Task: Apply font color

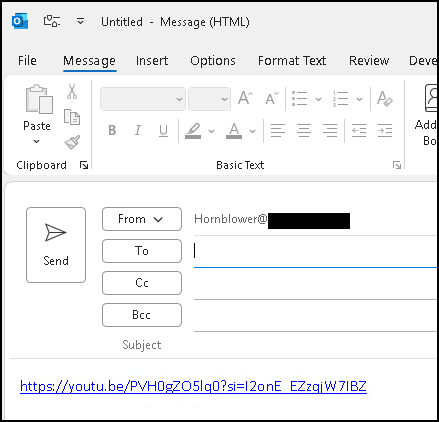Action: pyautogui.click(x=234, y=131)
